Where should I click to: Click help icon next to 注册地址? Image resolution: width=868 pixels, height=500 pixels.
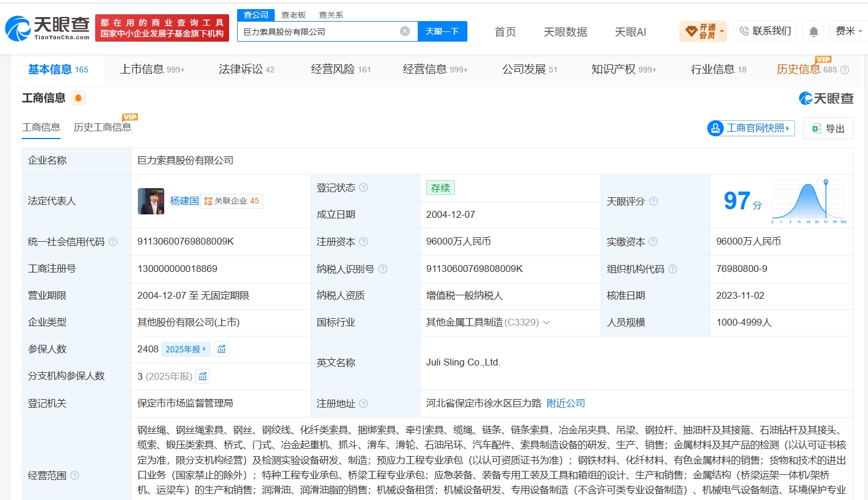click(364, 404)
